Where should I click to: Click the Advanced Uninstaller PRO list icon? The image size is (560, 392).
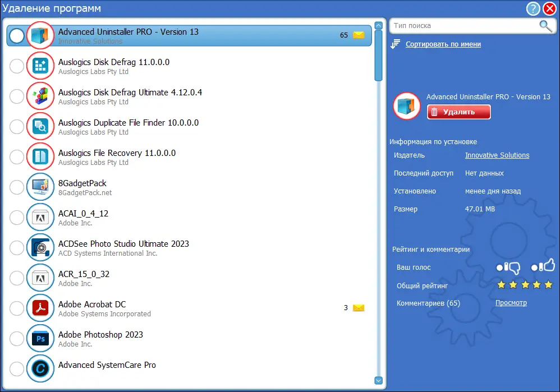[40, 35]
